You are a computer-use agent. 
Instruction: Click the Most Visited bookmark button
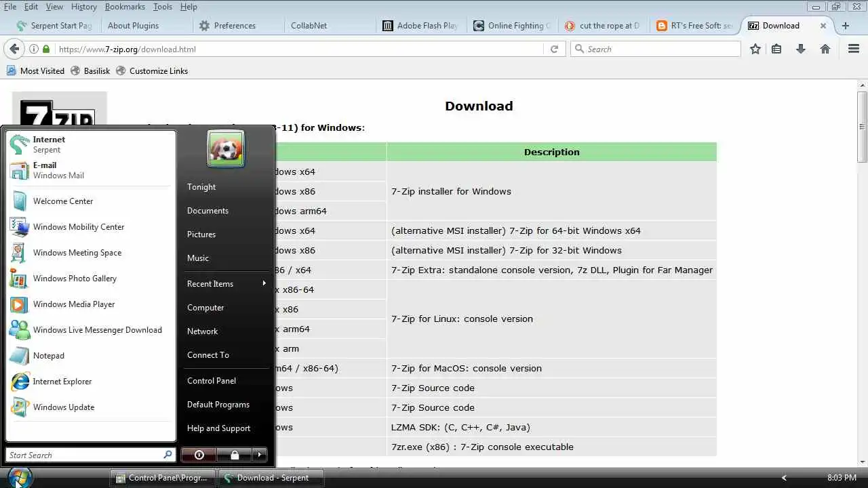35,70
